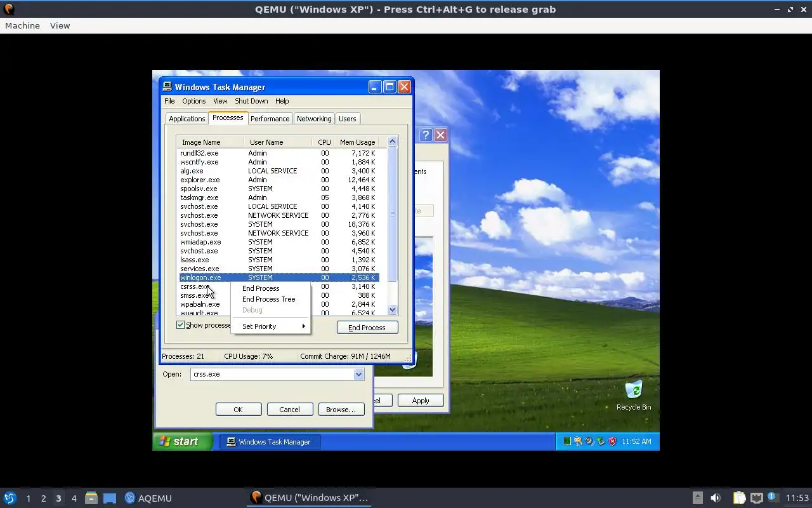Open the View menu in Task Manager
Screen dimensions: 812x508
[220, 101]
